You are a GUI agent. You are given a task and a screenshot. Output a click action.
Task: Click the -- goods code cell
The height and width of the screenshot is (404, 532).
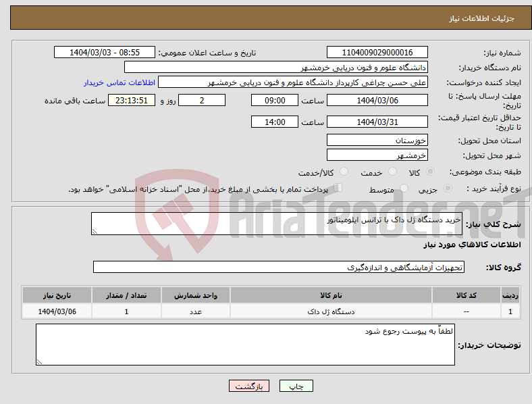(467, 311)
